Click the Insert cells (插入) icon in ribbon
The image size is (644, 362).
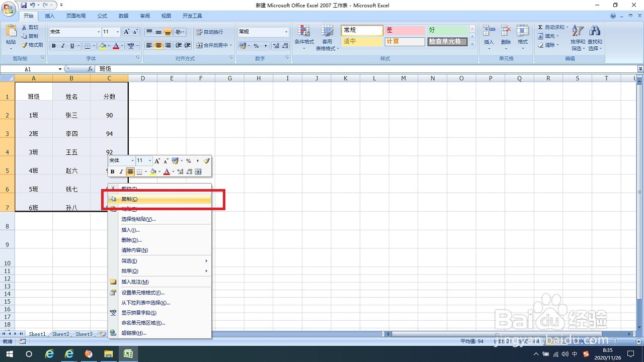click(489, 31)
